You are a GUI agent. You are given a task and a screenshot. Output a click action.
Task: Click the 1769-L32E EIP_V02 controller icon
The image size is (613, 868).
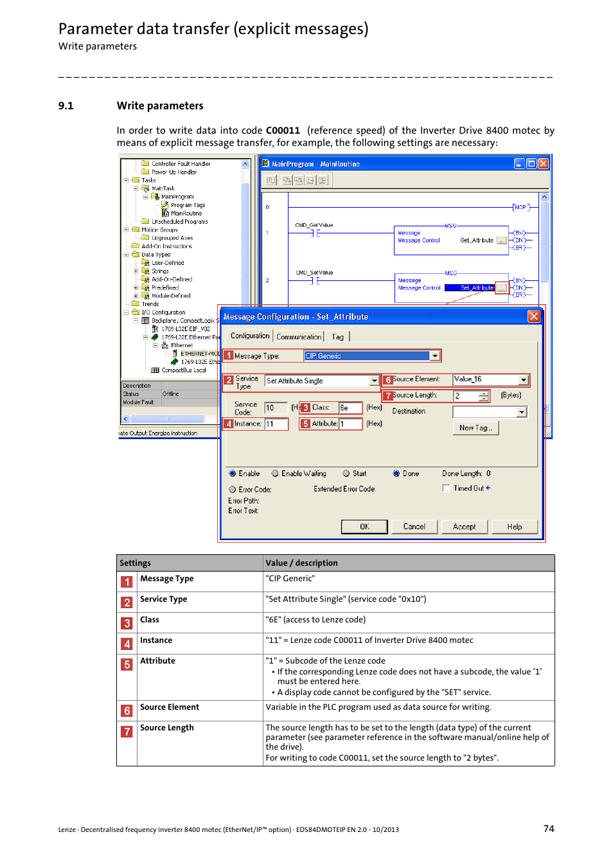tap(155, 329)
